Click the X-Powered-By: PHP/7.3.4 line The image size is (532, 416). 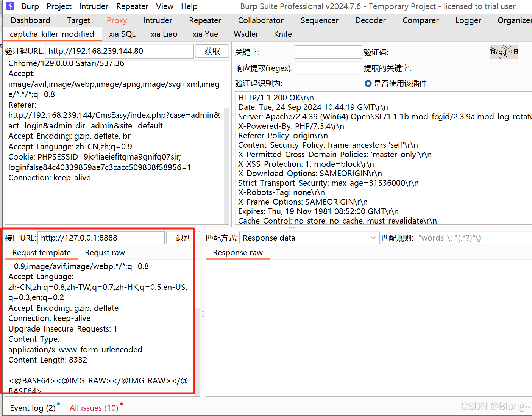291,126
